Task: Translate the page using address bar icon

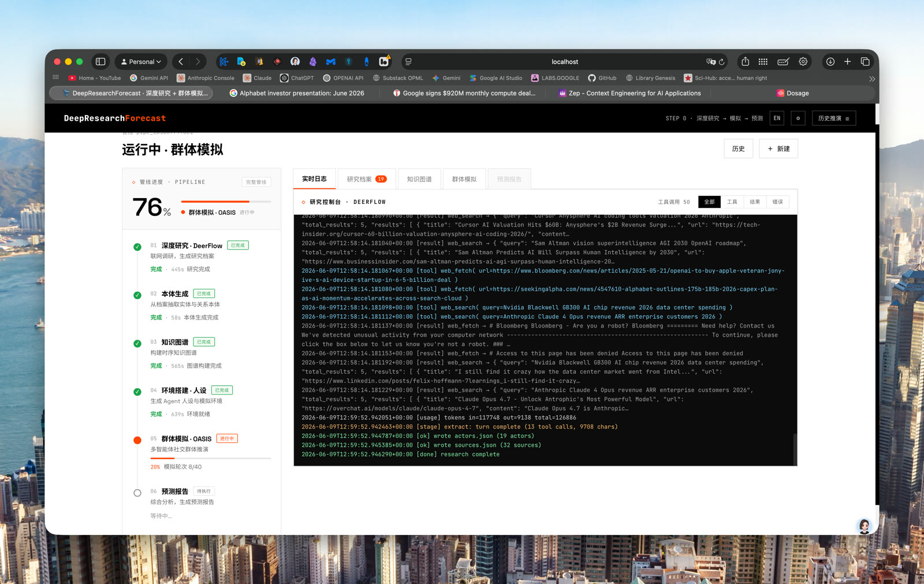Action: point(710,62)
